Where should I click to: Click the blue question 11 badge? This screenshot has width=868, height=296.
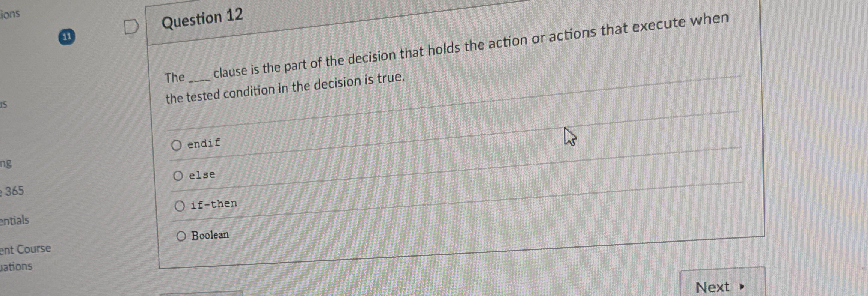(67, 37)
